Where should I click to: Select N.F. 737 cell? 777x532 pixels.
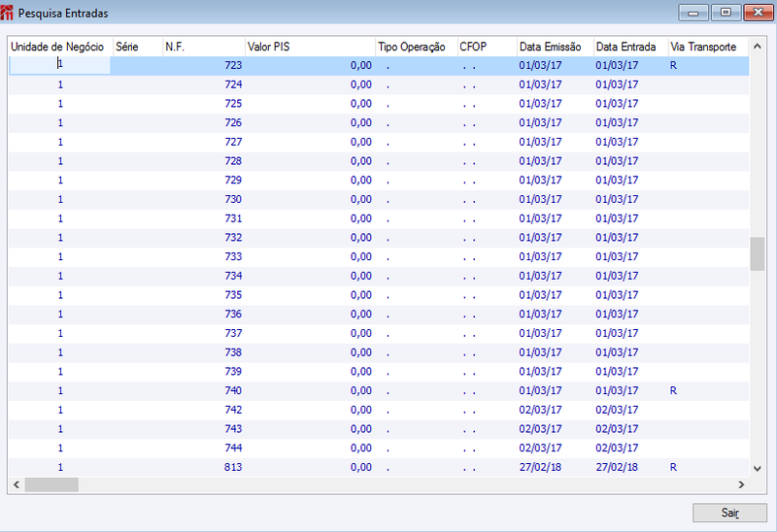pyautogui.click(x=204, y=333)
